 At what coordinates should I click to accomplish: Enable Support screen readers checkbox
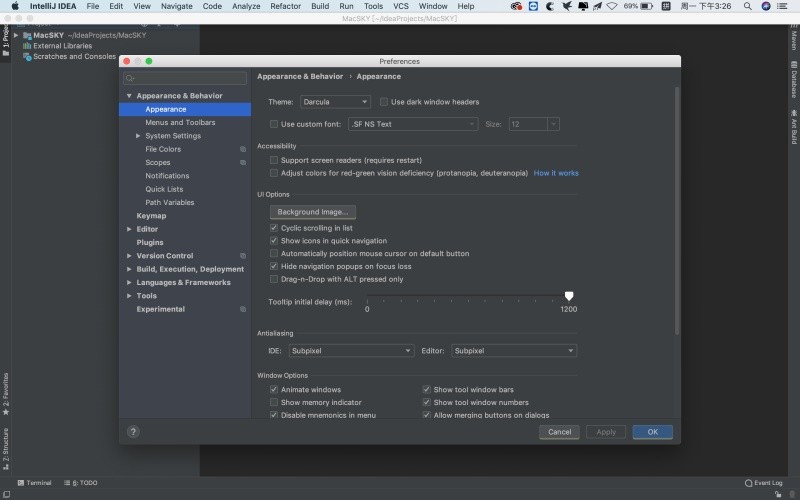(273, 160)
